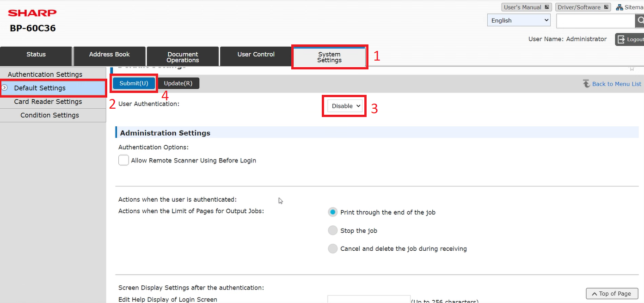Open the User Authentication Disable dropdown
Viewport: 644px width, 303px height.
click(x=344, y=105)
